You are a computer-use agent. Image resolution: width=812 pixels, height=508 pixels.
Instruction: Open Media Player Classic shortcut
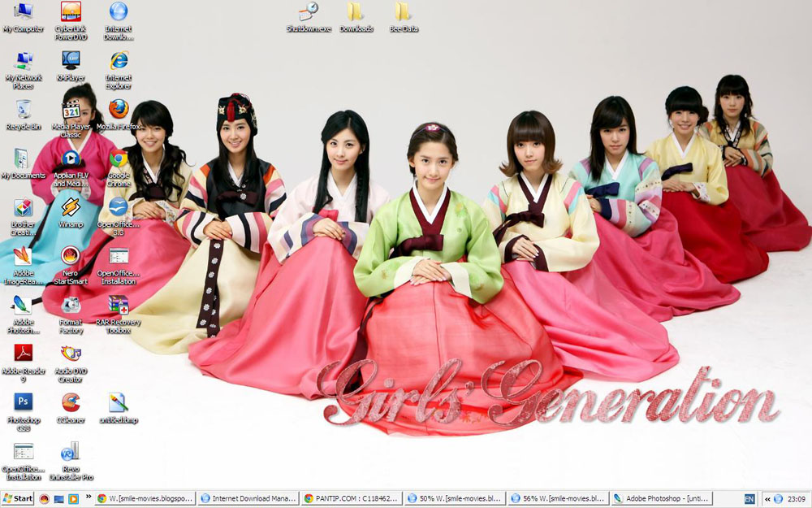pos(71,119)
